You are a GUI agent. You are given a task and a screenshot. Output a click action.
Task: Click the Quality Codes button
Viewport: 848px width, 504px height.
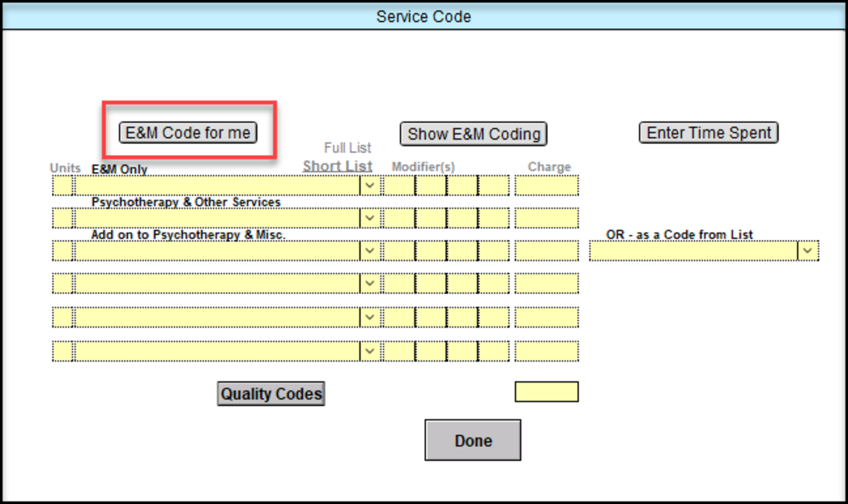[x=271, y=394]
